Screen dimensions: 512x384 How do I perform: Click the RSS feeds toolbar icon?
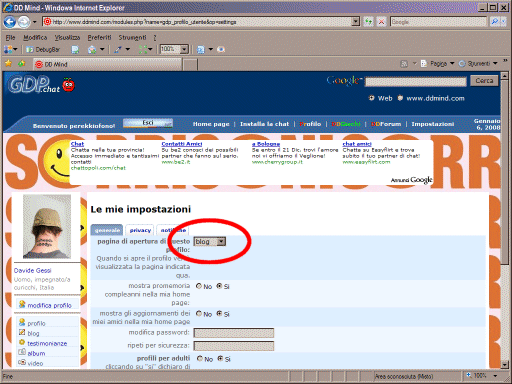click(404, 63)
